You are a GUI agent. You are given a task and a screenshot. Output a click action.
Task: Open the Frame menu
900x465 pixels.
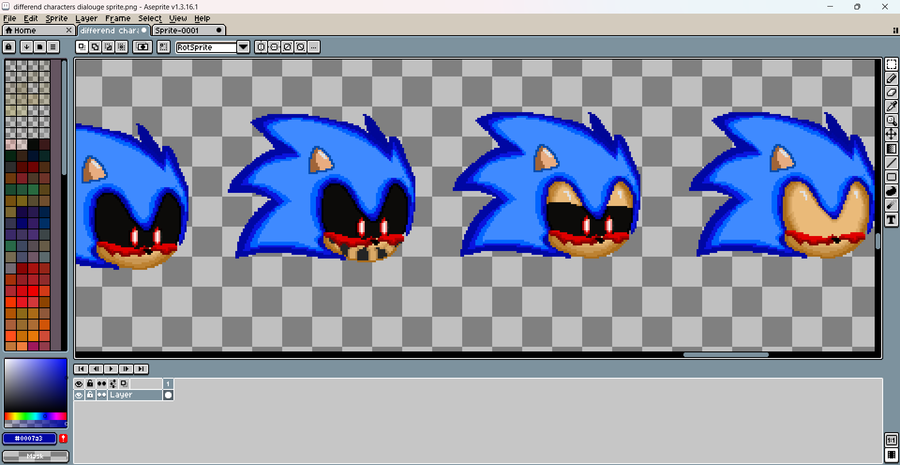click(118, 18)
